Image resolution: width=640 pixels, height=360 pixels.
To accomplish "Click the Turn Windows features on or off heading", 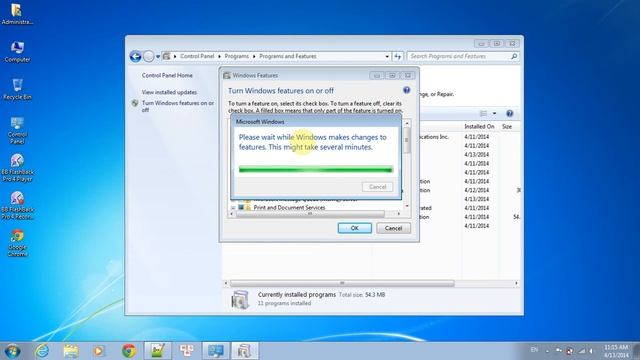I will click(x=281, y=91).
